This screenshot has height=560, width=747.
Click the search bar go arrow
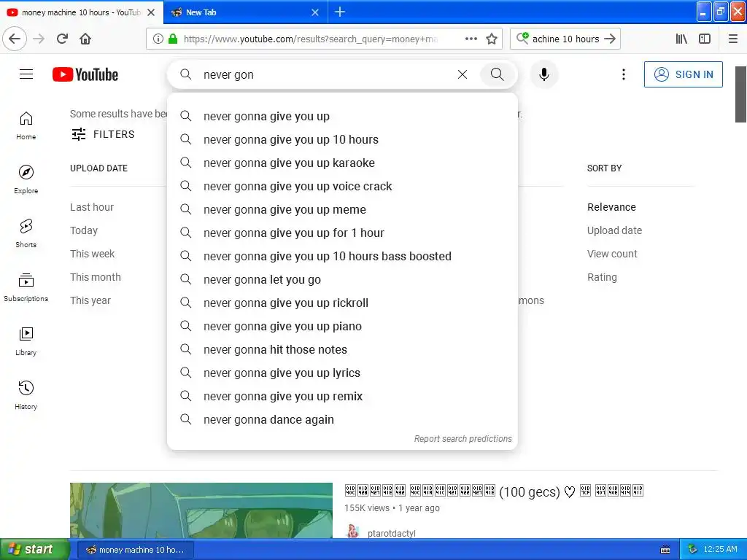tap(610, 39)
